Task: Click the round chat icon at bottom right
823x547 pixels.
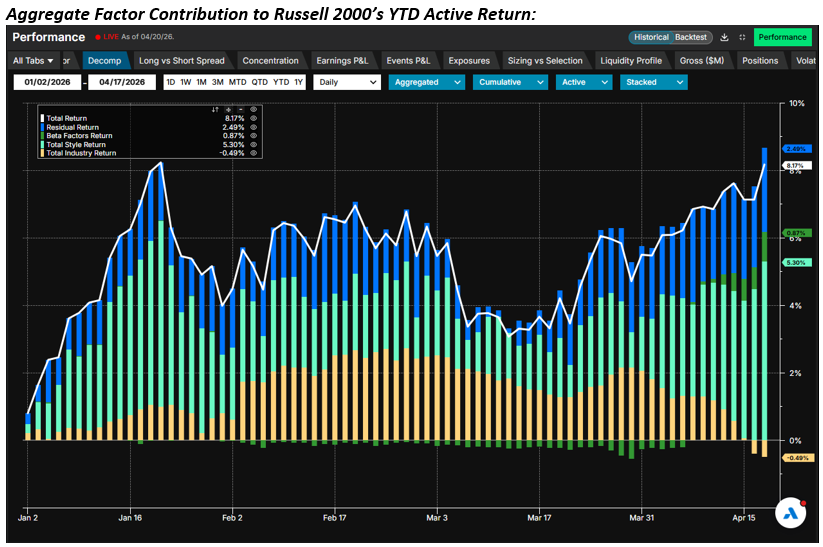Action: [790, 511]
